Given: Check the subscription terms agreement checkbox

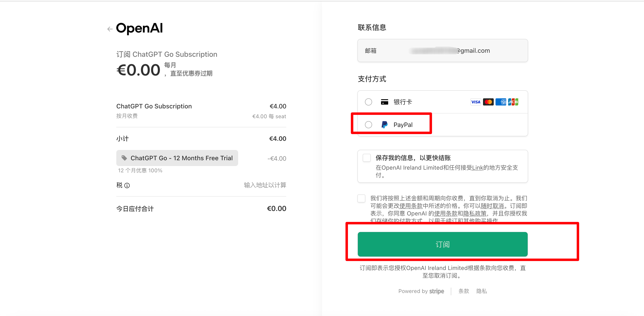Looking at the screenshot, I should (x=362, y=198).
